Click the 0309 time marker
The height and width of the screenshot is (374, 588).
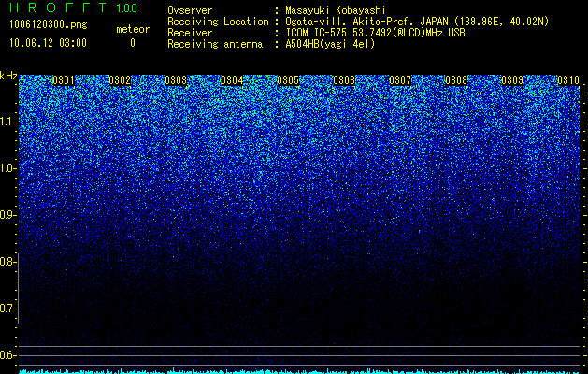click(512, 80)
